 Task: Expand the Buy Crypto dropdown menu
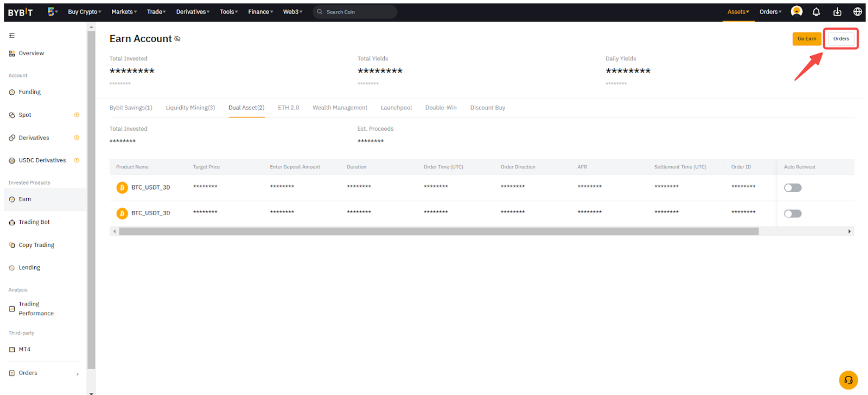(x=84, y=12)
